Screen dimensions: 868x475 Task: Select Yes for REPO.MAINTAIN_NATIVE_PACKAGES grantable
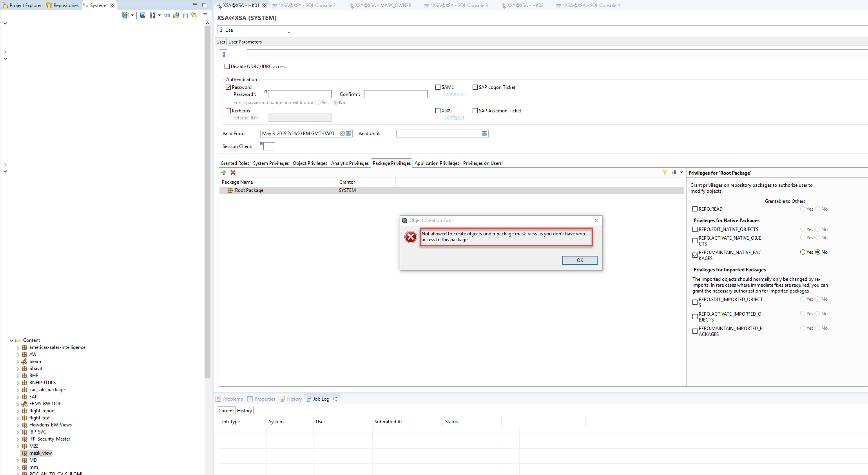coord(803,252)
